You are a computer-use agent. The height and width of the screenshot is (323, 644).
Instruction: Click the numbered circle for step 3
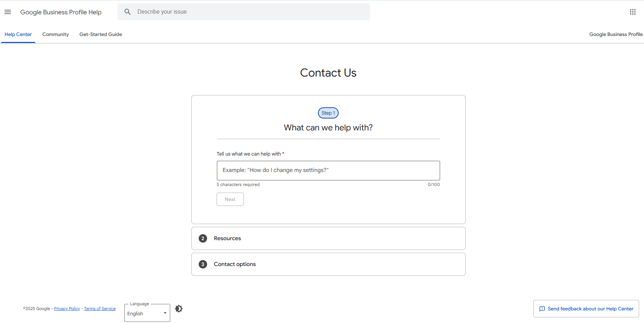203,264
